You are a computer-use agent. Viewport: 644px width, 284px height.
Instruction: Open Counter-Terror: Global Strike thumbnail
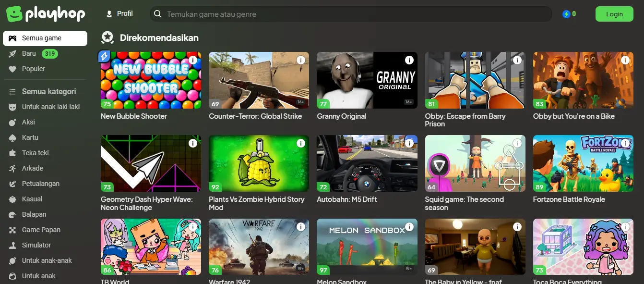pyautogui.click(x=259, y=80)
